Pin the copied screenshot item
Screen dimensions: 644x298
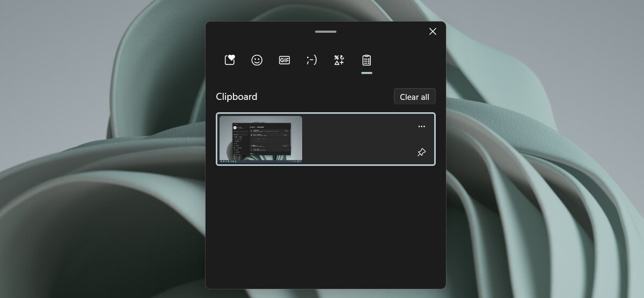click(421, 152)
